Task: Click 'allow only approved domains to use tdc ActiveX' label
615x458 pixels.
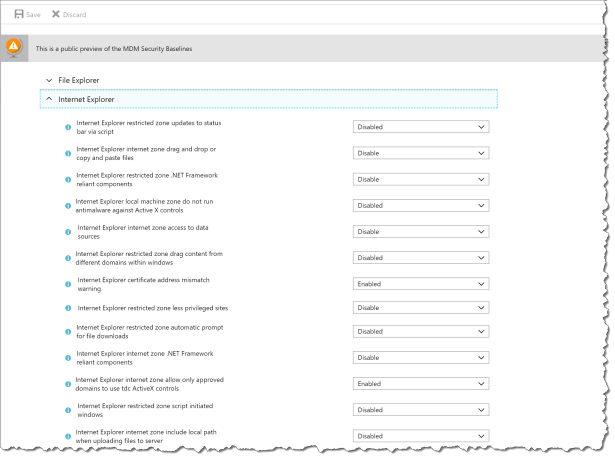Action: [x=149, y=384]
